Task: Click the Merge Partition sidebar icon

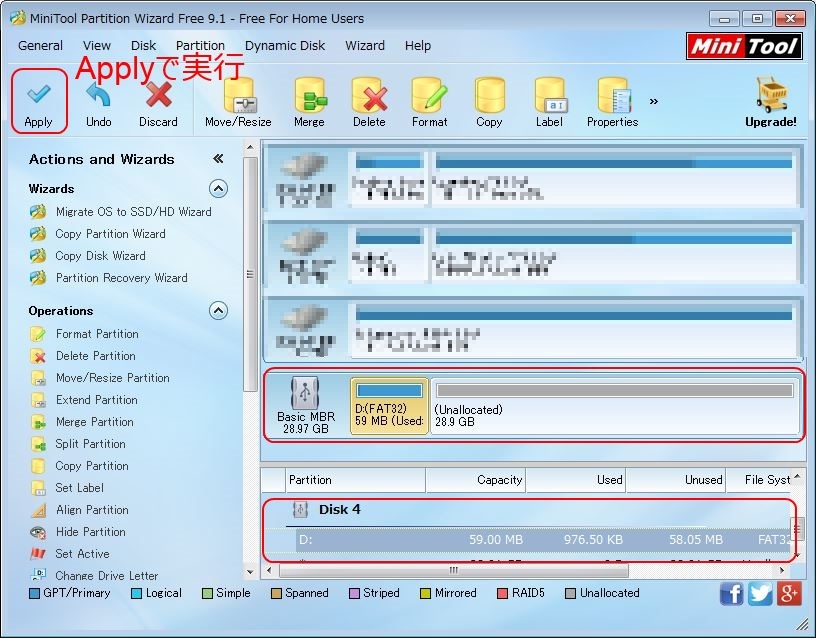Action: pos(38,422)
